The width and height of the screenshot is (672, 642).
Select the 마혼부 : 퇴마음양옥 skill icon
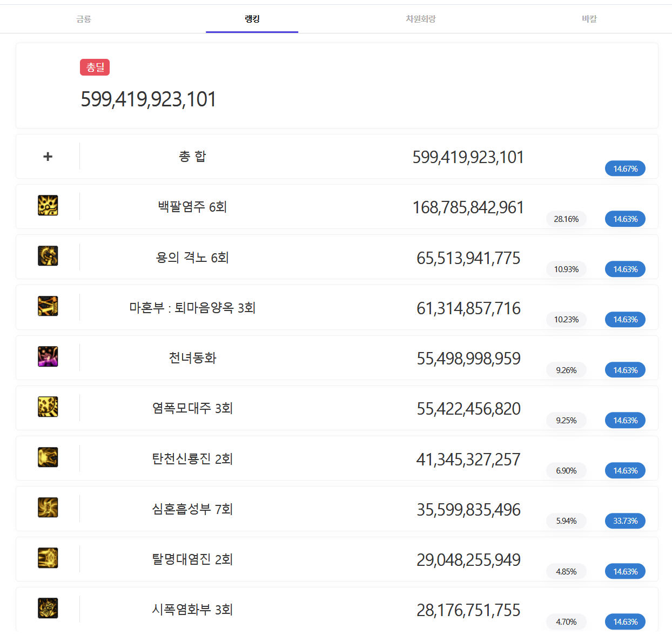[x=48, y=306]
